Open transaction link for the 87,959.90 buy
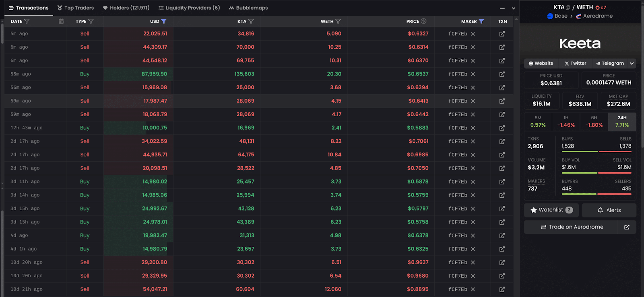Image resolution: width=644 pixels, height=297 pixels. (x=502, y=74)
